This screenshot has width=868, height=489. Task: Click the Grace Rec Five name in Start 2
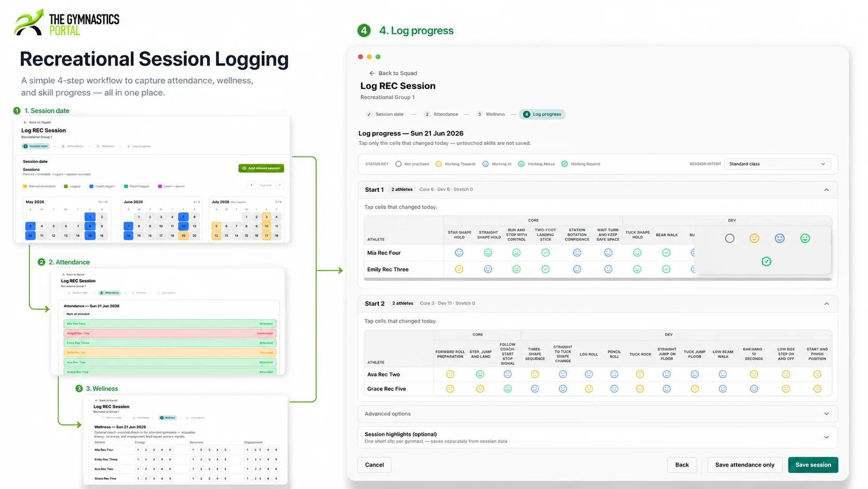(x=386, y=389)
